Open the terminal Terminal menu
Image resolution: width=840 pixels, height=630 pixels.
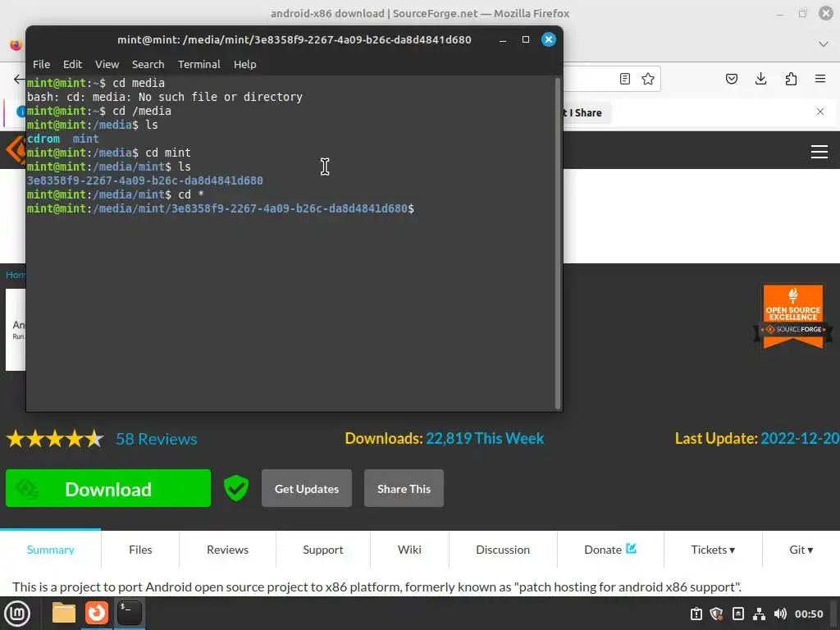(x=199, y=64)
